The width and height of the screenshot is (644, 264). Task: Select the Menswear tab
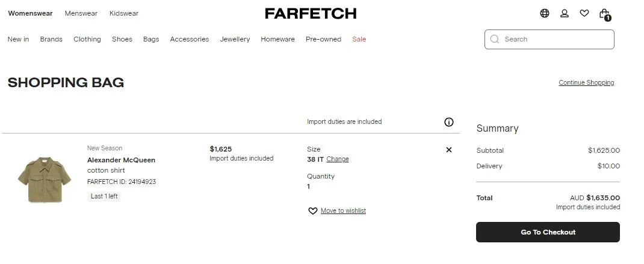click(81, 13)
